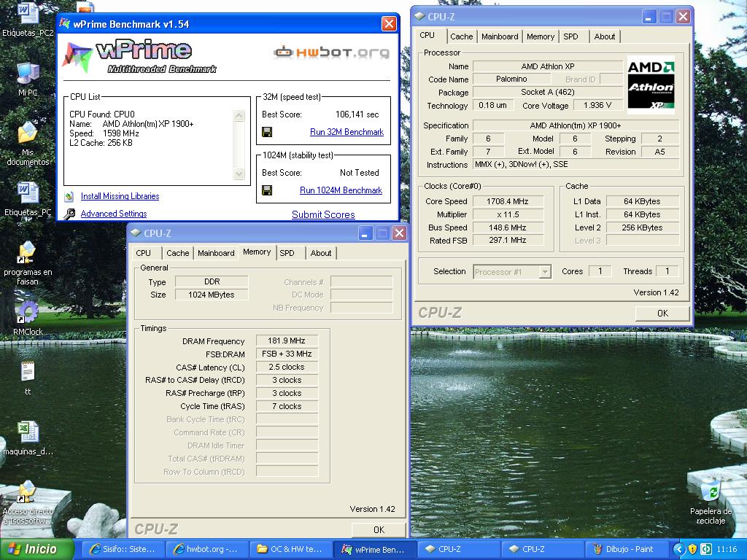747x560 pixels.
Task: Switch to 'Sisifo:: Siste...' taskbar item
Action: pos(123,549)
